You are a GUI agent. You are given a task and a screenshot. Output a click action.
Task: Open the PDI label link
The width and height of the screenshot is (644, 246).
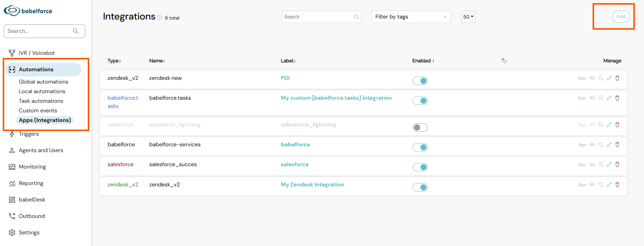pyautogui.click(x=285, y=78)
